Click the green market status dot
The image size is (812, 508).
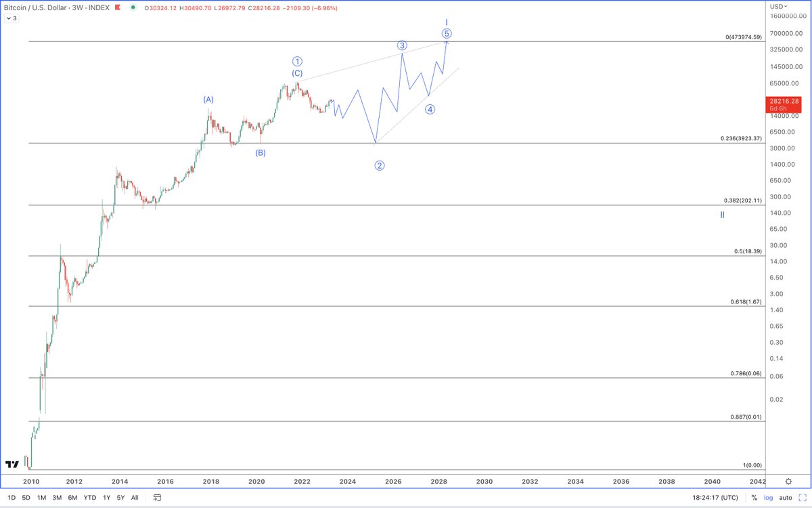pyautogui.click(x=133, y=7)
